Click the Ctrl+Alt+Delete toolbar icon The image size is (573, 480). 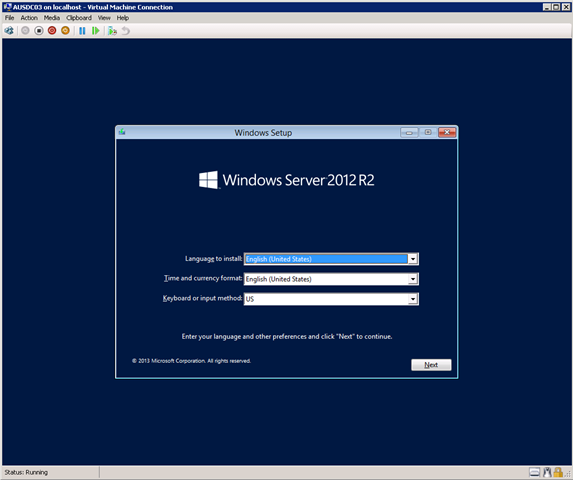tap(9, 31)
